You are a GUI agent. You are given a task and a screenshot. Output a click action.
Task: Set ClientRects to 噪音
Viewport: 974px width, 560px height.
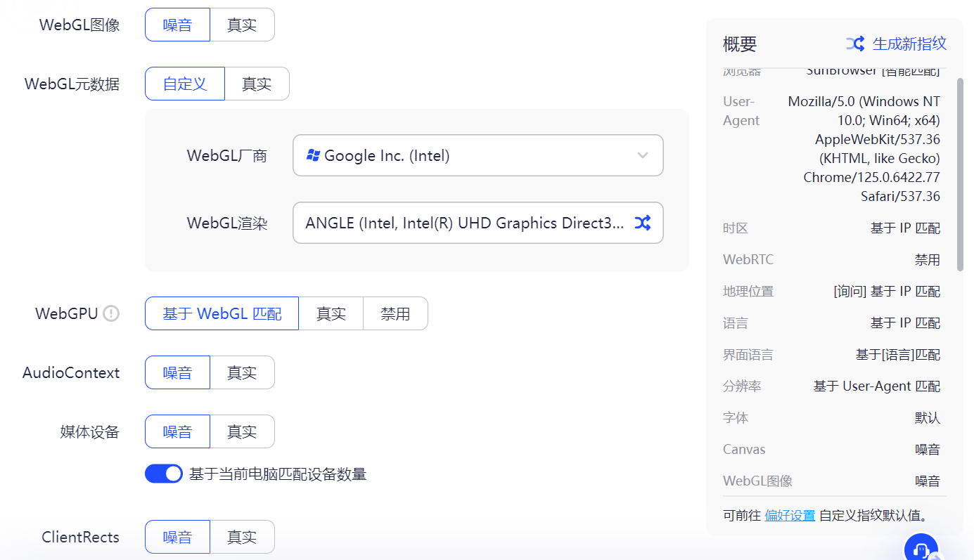point(177,537)
